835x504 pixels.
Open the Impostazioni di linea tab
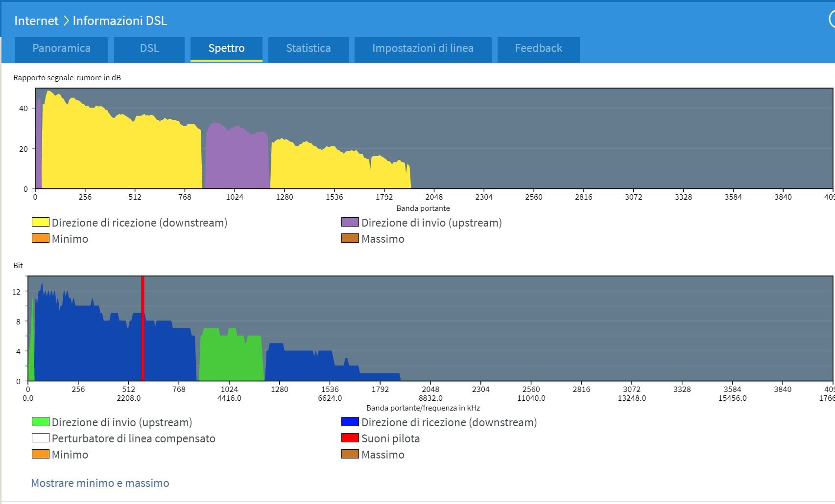click(423, 48)
